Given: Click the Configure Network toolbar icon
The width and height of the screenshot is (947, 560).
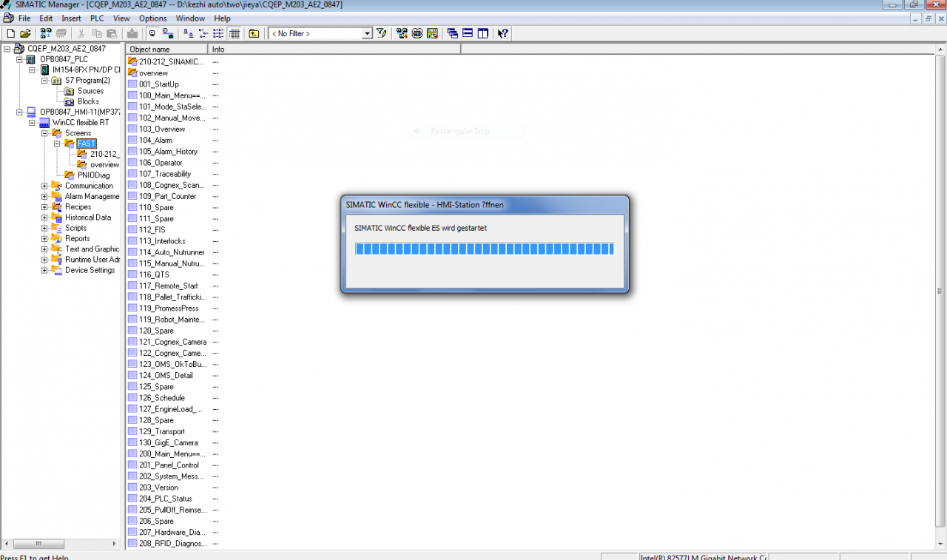Looking at the screenshot, I should point(402,33).
